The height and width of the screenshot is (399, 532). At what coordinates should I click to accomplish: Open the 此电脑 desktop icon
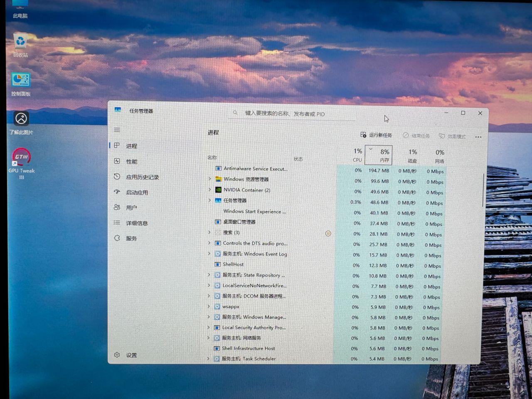coord(20,9)
